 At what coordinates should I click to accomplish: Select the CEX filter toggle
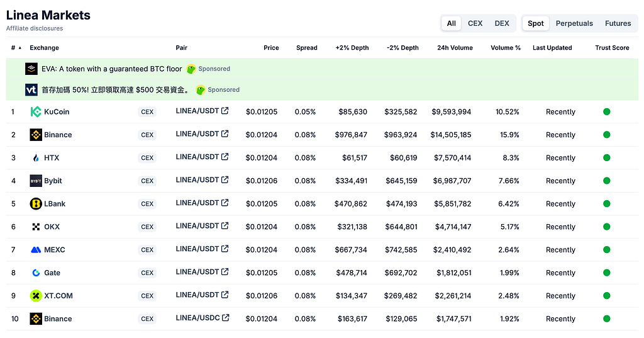click(475, 23)
